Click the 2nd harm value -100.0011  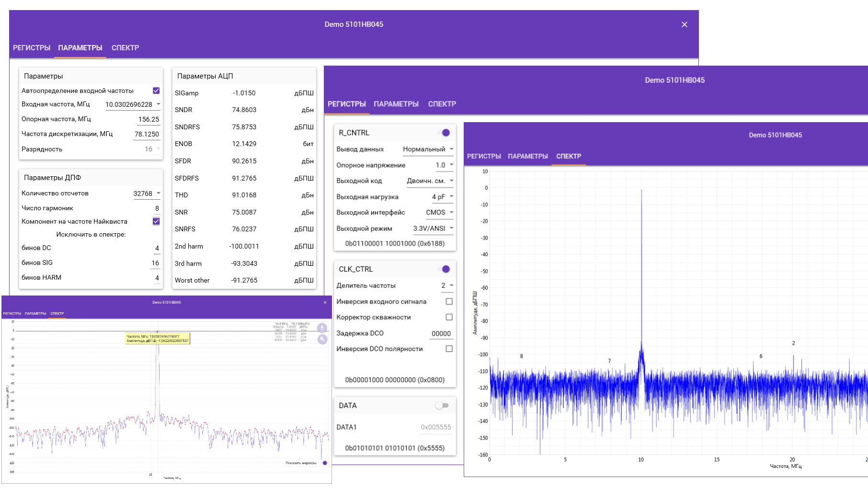(244, 246)
